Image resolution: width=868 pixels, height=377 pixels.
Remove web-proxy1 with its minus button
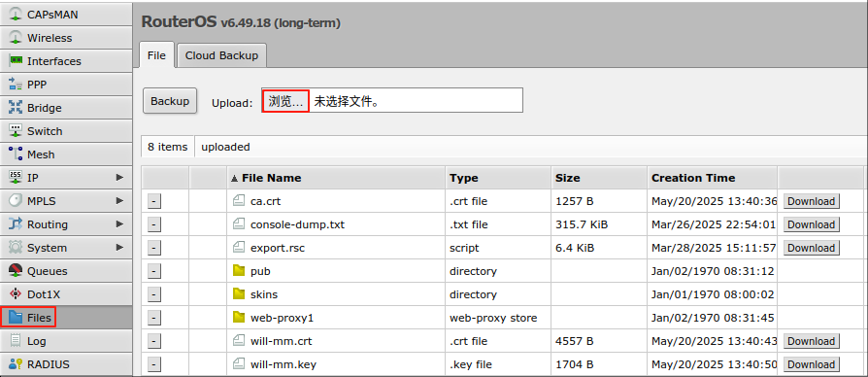(154, 317)
